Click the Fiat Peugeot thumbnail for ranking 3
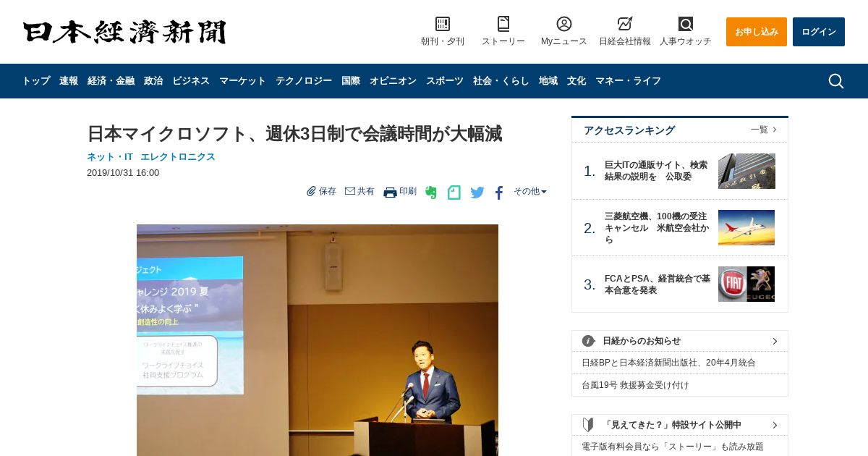Viewport: 868px width, 456px height. point(746,284)
